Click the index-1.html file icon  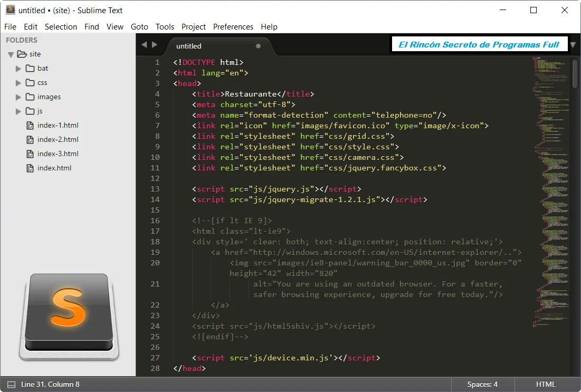(30, 126)
